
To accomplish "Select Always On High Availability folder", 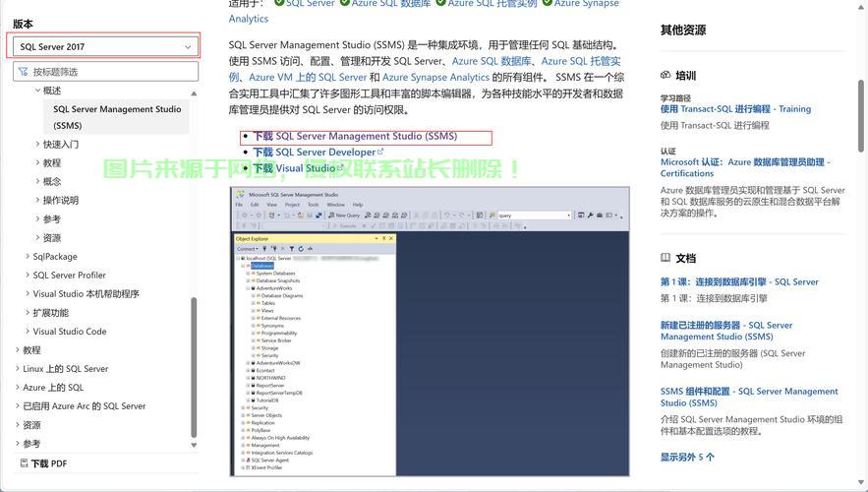I will (280, 438).
